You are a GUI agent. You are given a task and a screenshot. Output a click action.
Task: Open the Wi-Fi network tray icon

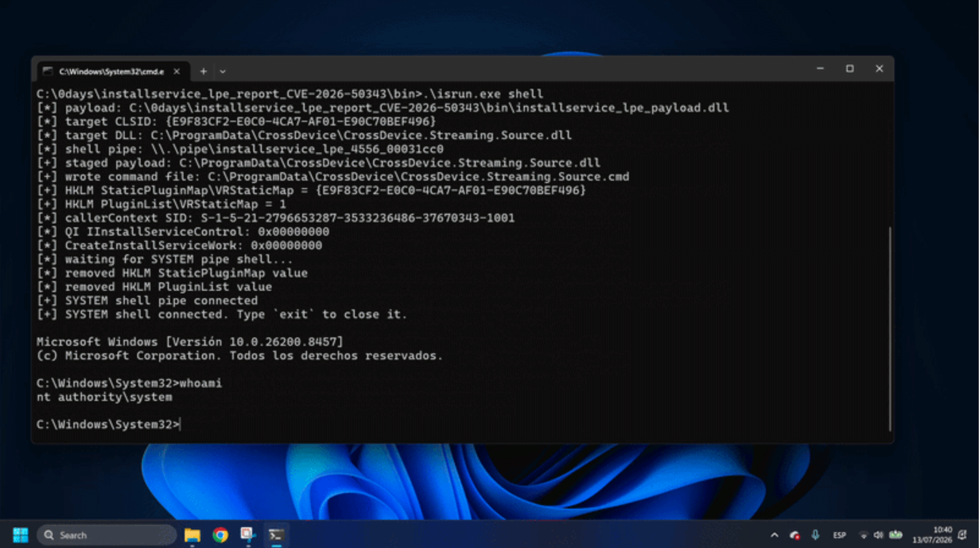tap(863, 535)
